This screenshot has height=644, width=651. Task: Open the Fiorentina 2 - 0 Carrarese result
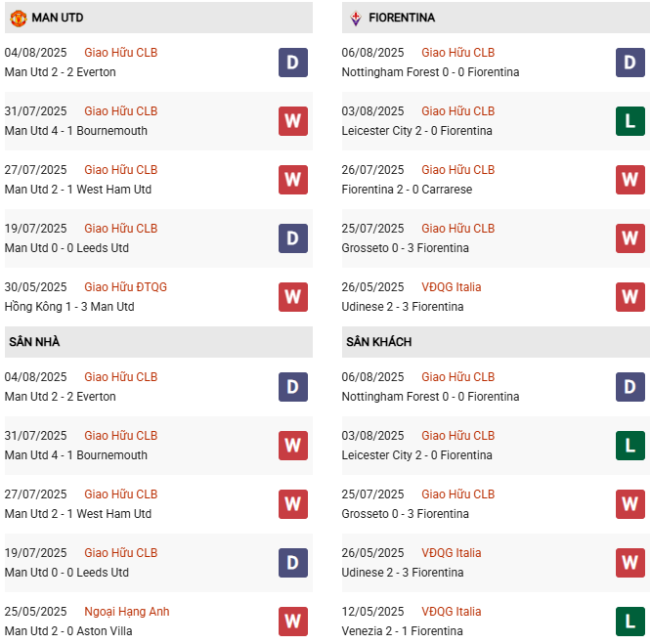click(407, 190)
